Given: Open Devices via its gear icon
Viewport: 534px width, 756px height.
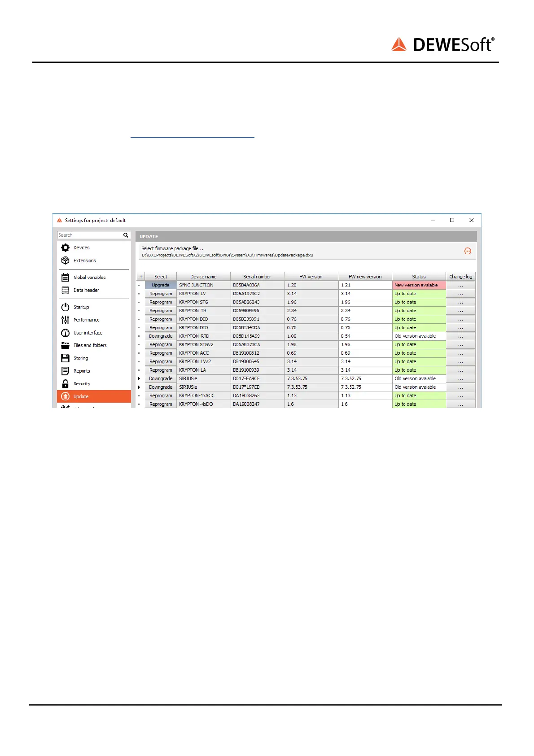Looking at the screenshot, I should tap(65, 248).
